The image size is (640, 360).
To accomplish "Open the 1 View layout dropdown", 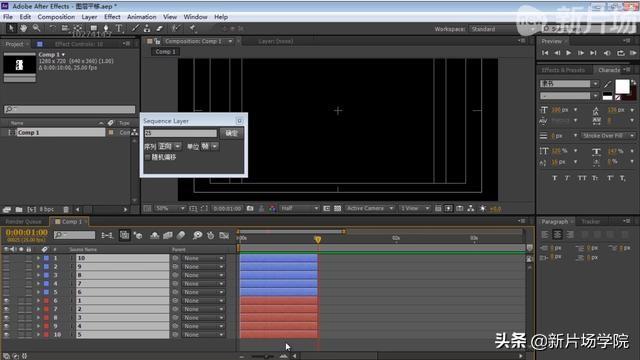I will (414, 209).
